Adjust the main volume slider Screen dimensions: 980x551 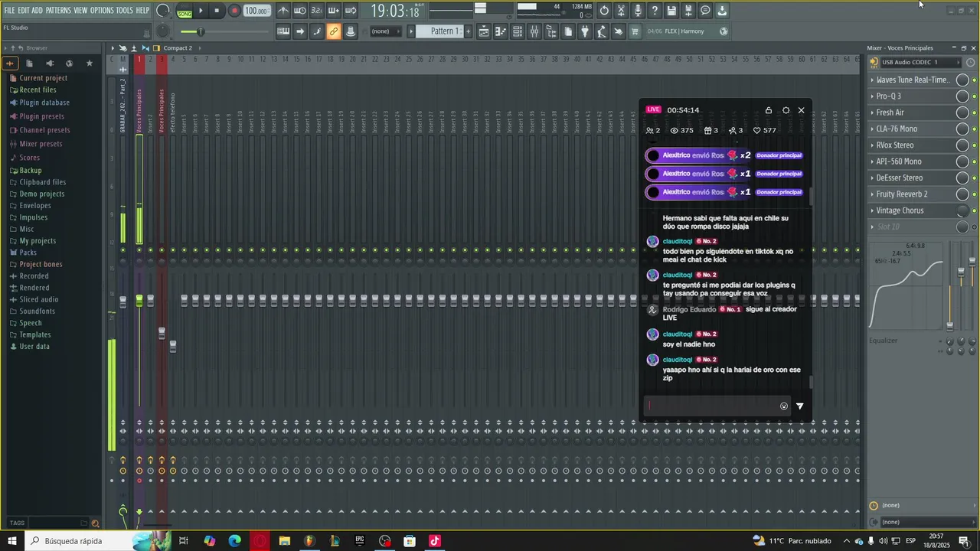(x=201, y=31)
